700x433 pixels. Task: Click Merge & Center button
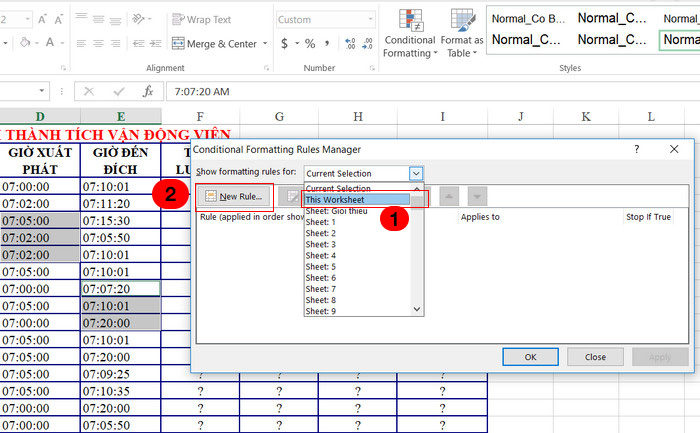coord(215,44)
